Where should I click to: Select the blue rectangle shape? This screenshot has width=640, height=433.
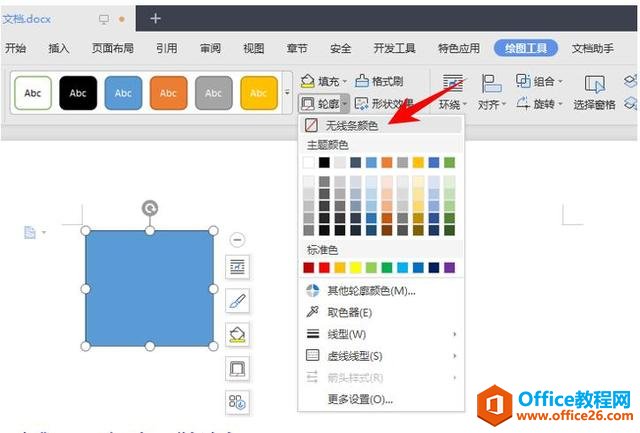coord(149,289)
